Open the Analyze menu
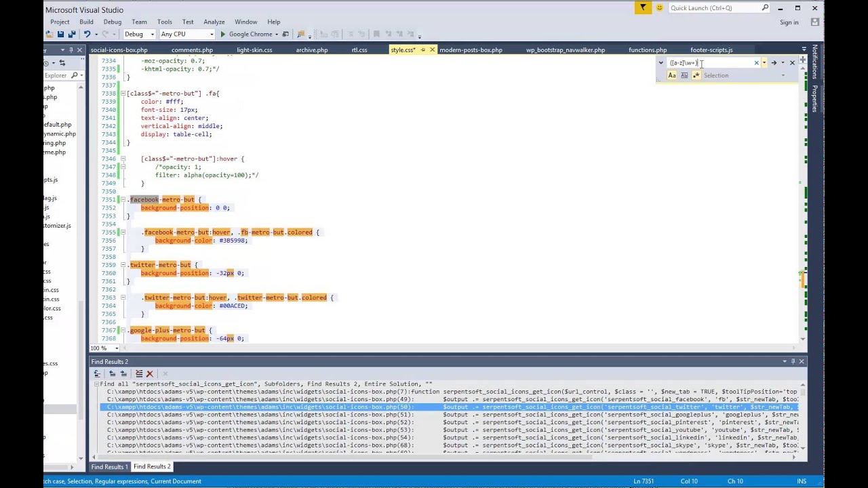 coord(214,22)
